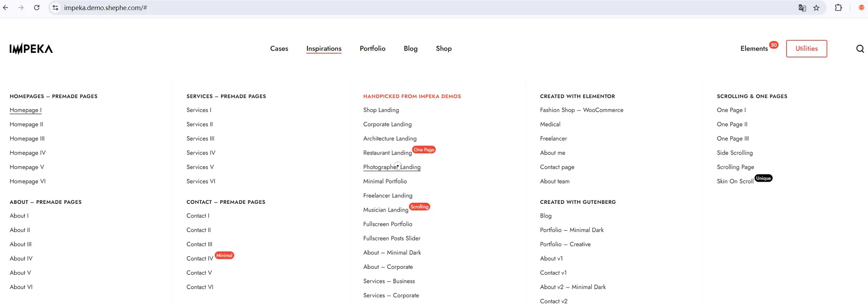Screen dimensions: 868x305
Task: Go to About II page
Action: [x=20, y=230]
